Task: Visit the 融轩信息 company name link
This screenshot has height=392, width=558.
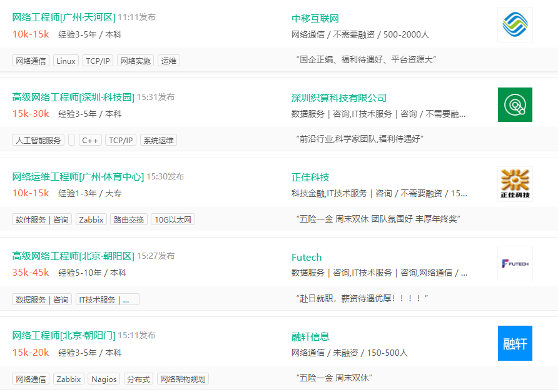Action: coord(310,336)
